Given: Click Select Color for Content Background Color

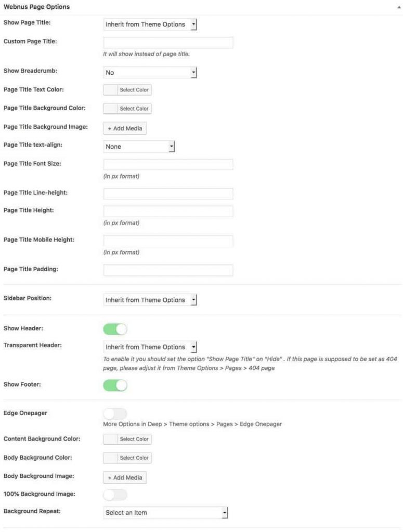Looking at the screenshot, I should 134,439.
